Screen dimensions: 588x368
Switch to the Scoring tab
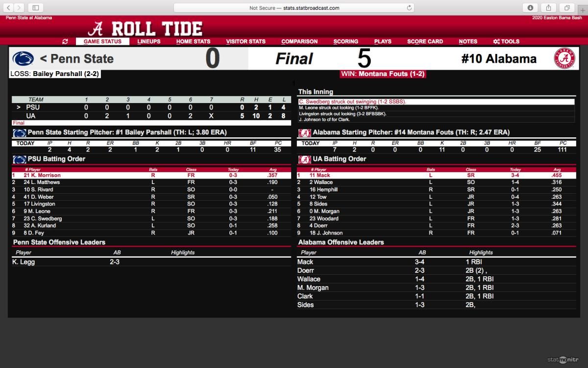pos(346,42)
